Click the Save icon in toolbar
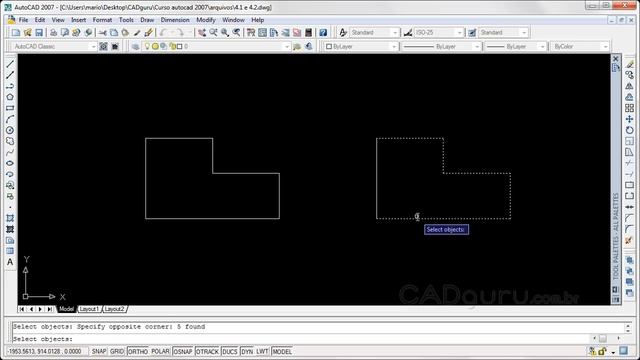 tap(39, 33)
